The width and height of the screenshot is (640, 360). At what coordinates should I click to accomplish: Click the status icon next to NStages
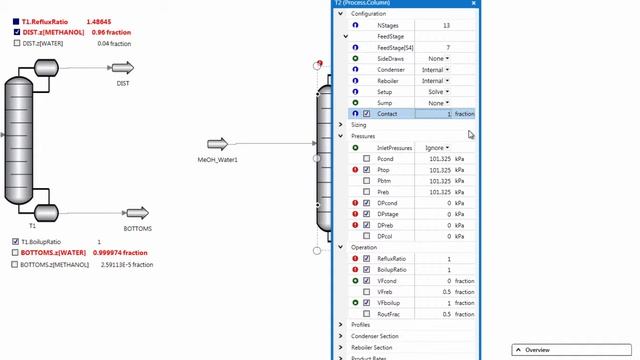355,25
